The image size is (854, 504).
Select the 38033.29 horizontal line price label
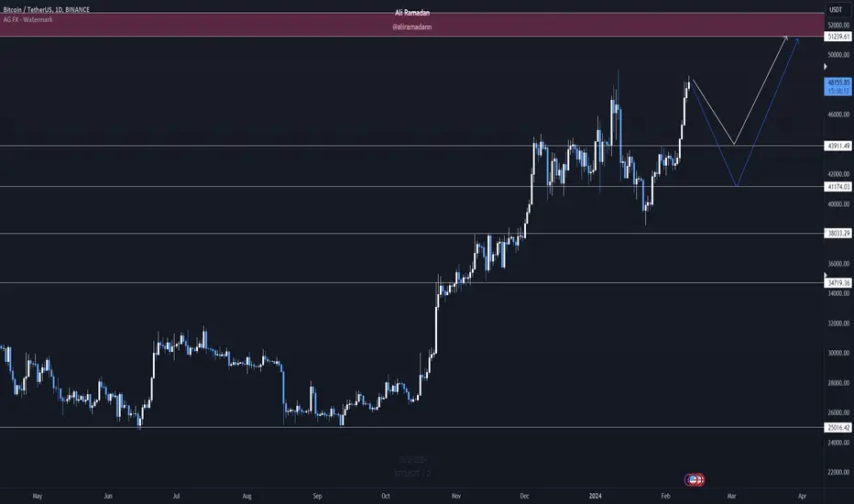pos(838,233)
